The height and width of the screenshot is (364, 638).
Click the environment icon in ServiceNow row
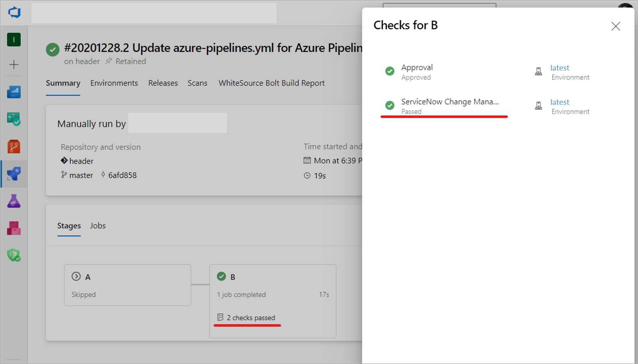coord(538,106)
